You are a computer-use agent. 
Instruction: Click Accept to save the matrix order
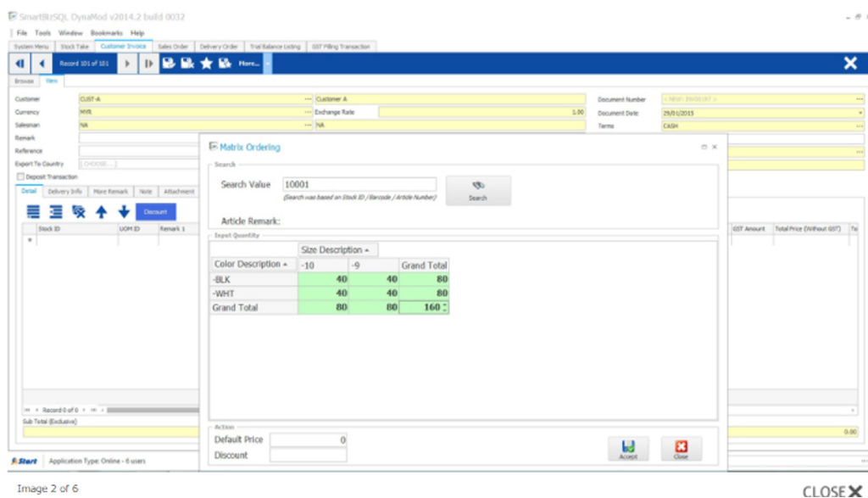(628, 449)
